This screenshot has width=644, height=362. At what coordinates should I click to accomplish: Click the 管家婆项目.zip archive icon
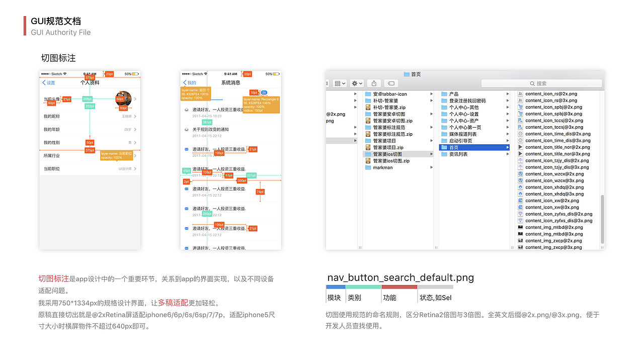click(368, 147)
